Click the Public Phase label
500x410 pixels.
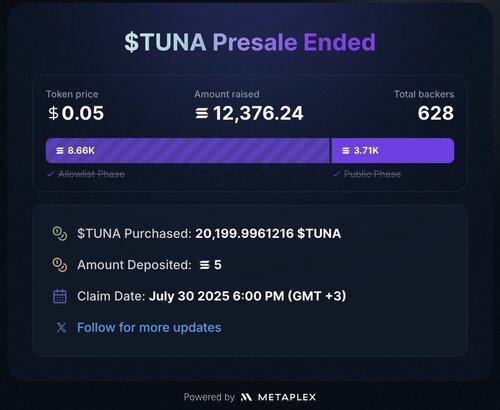[x=373, y=174]
